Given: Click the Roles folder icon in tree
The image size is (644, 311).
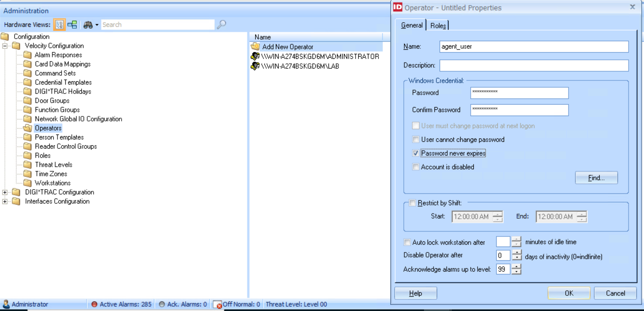Looking at the screenshot, I should [27, 155].
